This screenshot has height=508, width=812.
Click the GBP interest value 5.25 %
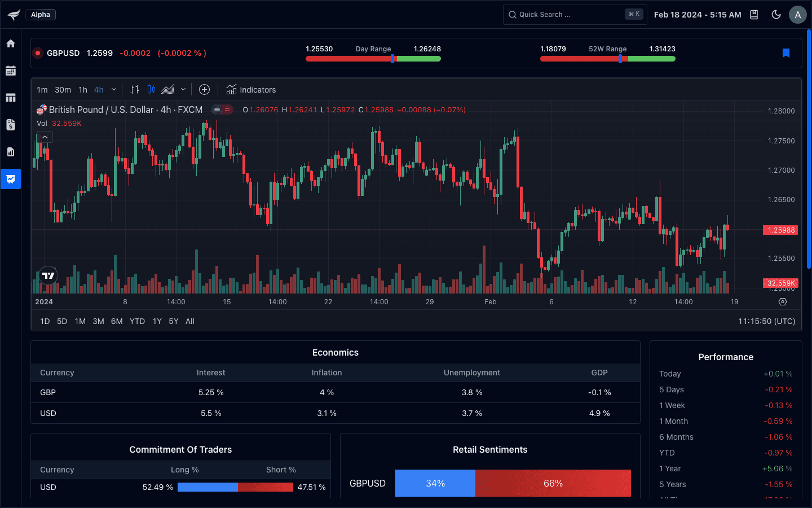click(211, 392)
